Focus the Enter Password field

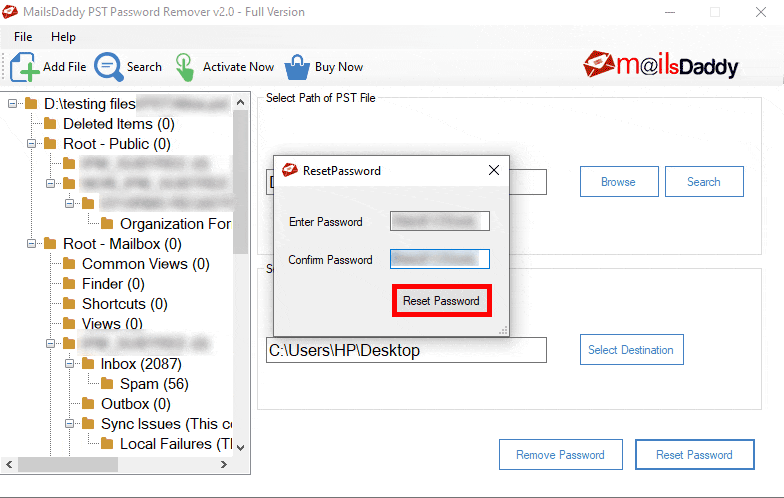tap(440, 221)
